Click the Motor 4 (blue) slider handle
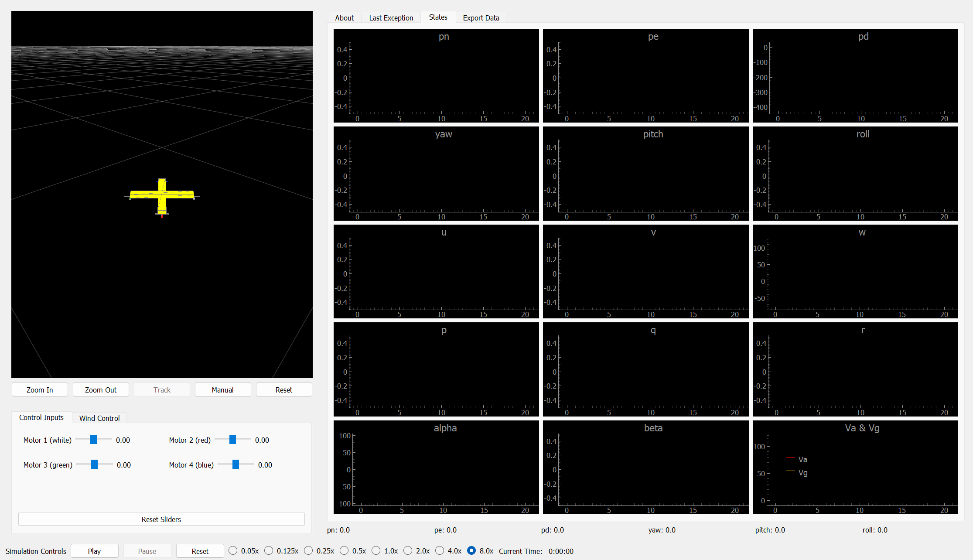The height and width of the screenshot is (560, 973). (x=236, y=464)
